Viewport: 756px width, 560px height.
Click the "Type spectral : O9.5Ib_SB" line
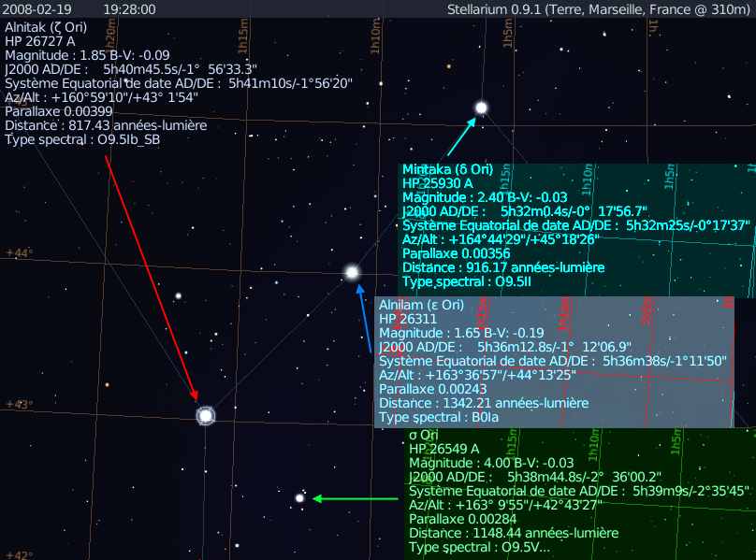click(x=82, y=139)
